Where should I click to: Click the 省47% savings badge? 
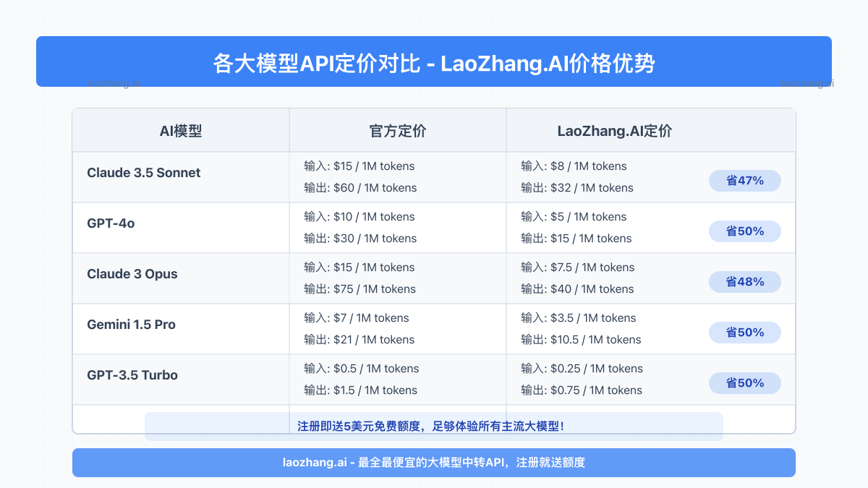click(x=745, y=181)
